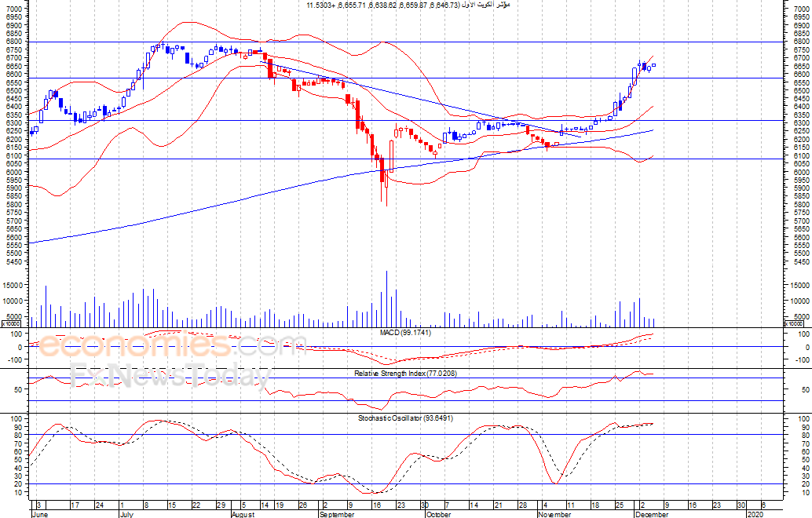812x518 pixels.
Task: Click date label 19 on time axis
Action: coord(279,505)
